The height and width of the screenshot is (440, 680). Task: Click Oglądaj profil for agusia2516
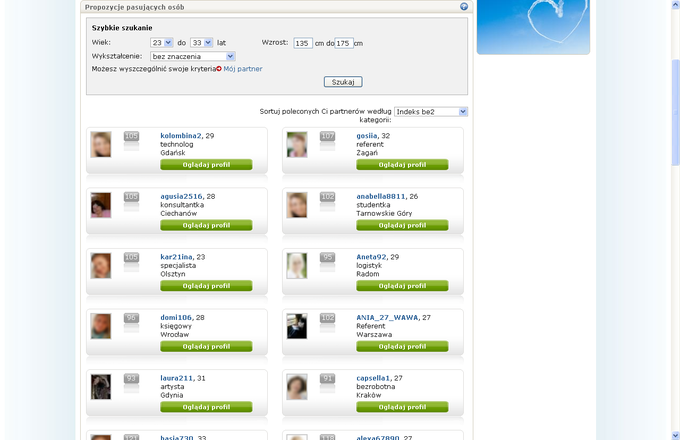[206, 225]
